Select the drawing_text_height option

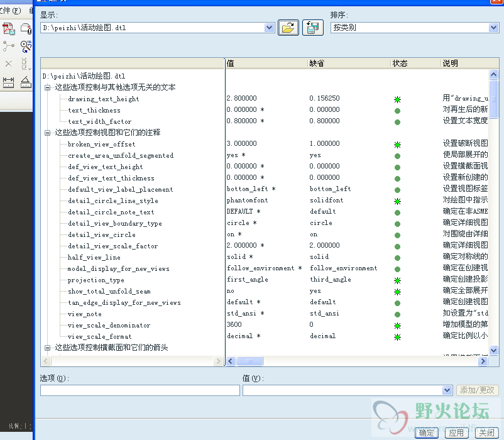tap(104, 99)
